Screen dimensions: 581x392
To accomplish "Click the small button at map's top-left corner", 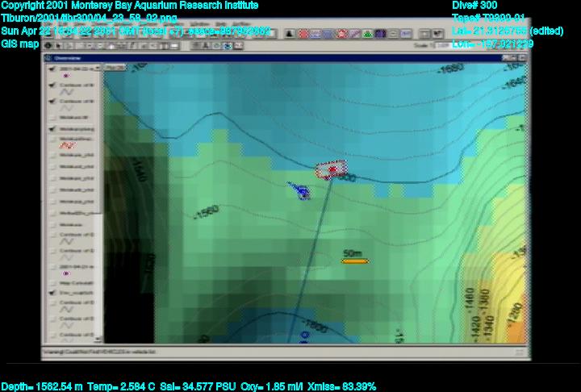I will [115, 68].
